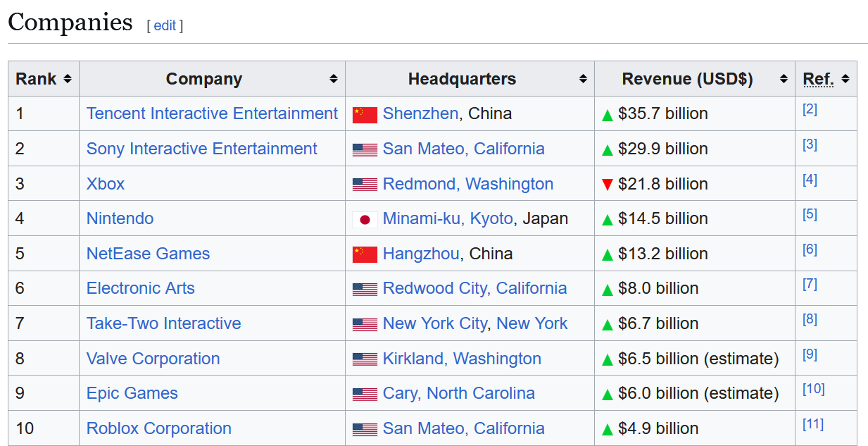The image size is (868, 446).
Task: Click red down triangle for Xbox revenue
Action: coord(608,185)
